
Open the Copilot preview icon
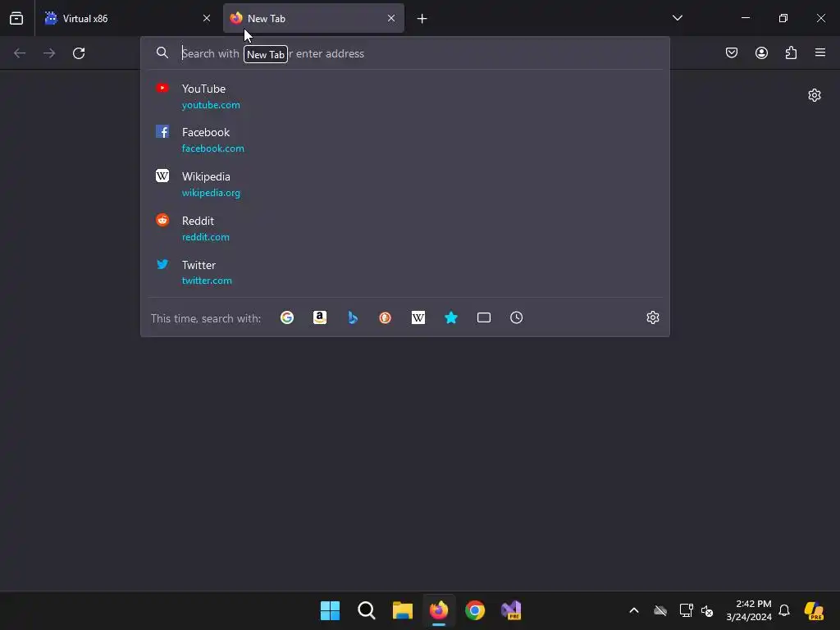pos(814,610)
